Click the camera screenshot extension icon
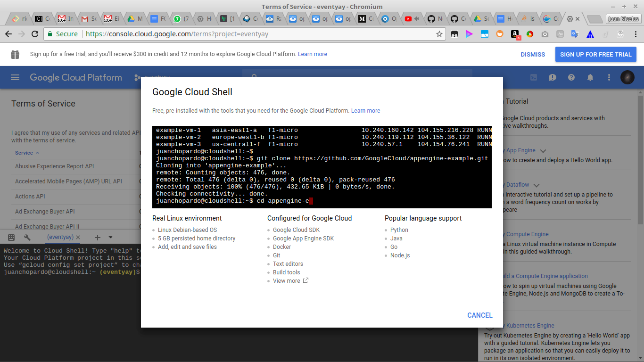644x362 pixels. (545, 34)
